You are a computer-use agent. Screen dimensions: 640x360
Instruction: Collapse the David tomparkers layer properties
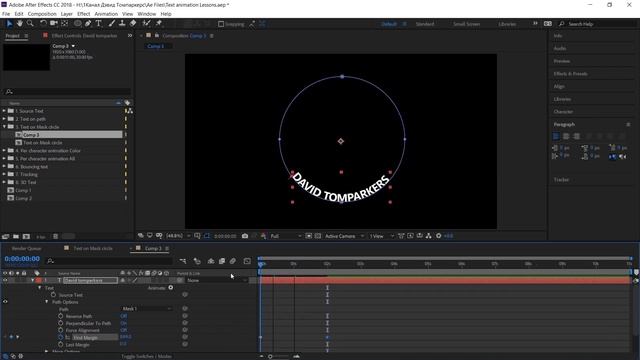tap(33, 280)
